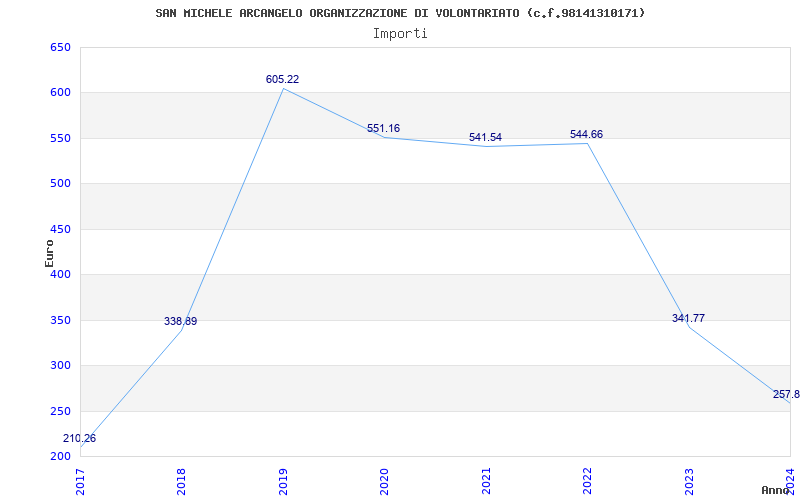Click the 300 y-axis tick label
The image size is (800, 500).
[x=60, y=366]
